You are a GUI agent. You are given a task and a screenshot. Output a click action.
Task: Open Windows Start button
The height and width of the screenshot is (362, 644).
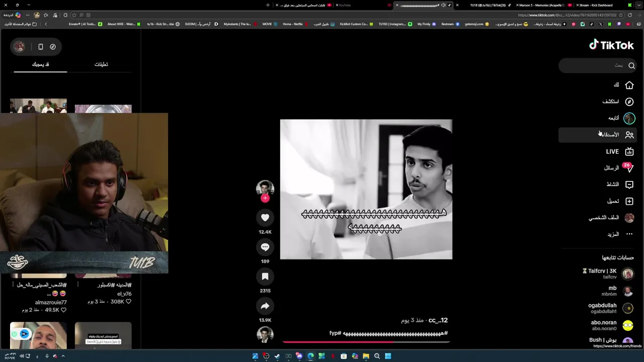[388, 356]
